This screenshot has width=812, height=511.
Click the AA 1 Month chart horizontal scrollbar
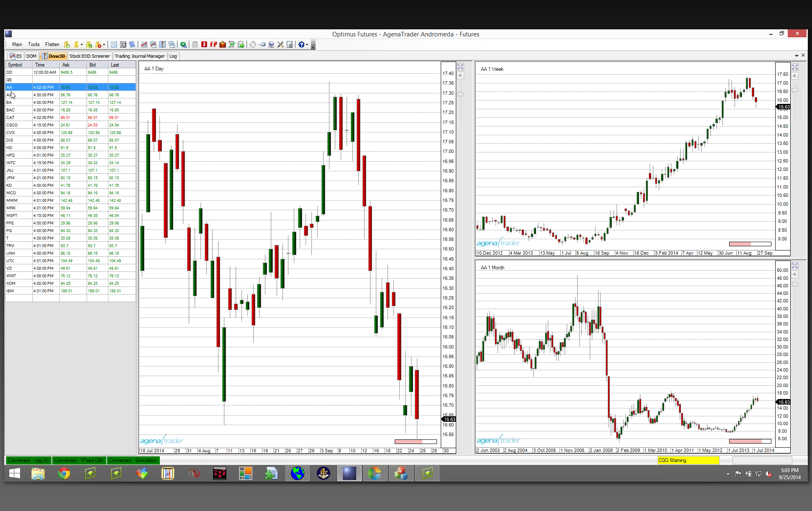coord(750,441)
